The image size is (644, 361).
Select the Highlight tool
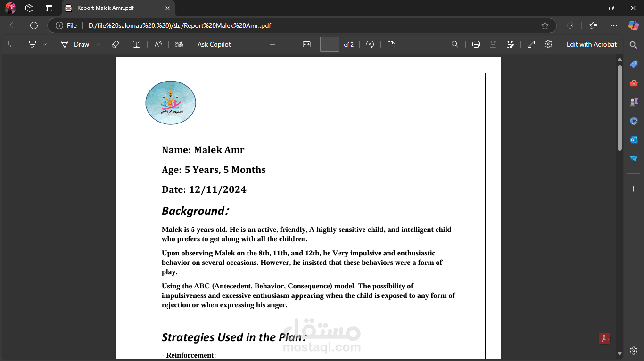click(33, 44)
